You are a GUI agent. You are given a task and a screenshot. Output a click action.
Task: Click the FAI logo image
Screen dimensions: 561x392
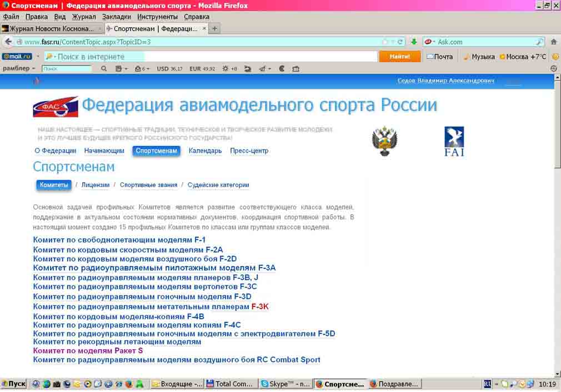pyautogui.click(x=454, y=141)
